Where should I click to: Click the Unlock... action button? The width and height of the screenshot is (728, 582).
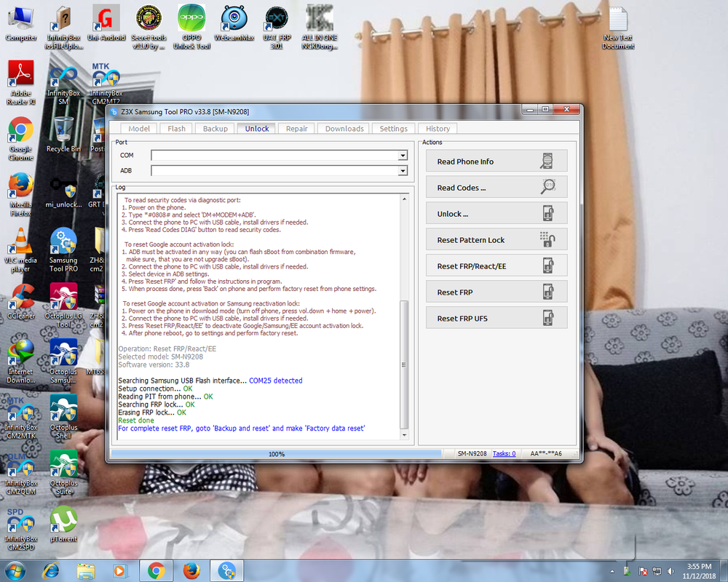pyautogui.click(x=496, y=213)
